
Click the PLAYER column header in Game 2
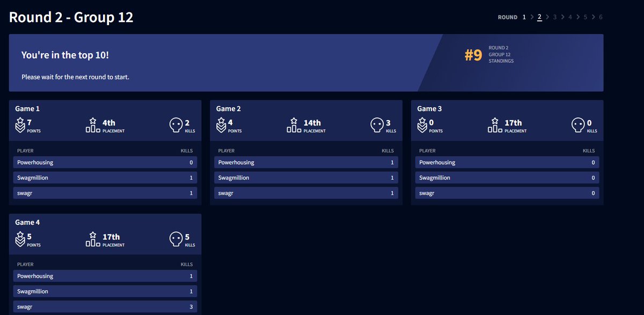226,151
